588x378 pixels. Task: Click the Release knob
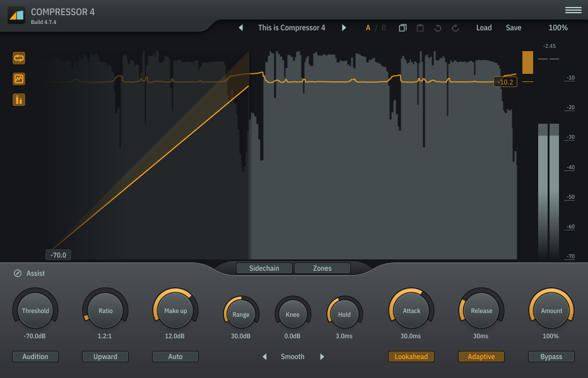[481, 310]
